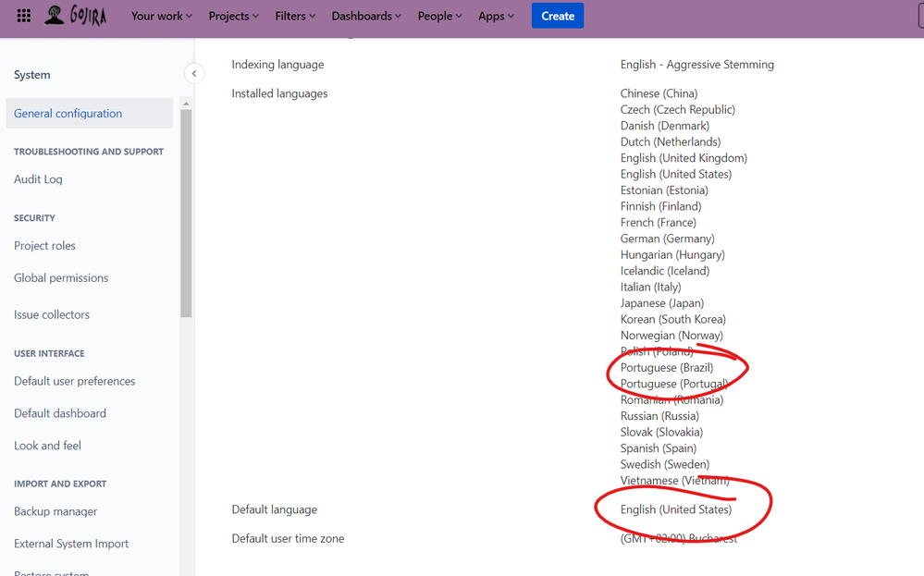Open the Audit Log page
The width and height of the screenshot is (924, 576).
pos(38,178)
